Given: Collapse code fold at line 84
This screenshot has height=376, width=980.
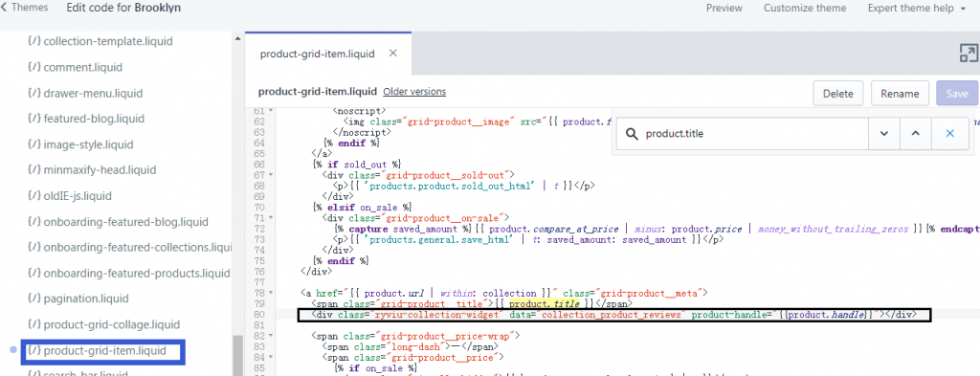Looking at the screenshot, I should pyautogui.click(x=271, y=357).
